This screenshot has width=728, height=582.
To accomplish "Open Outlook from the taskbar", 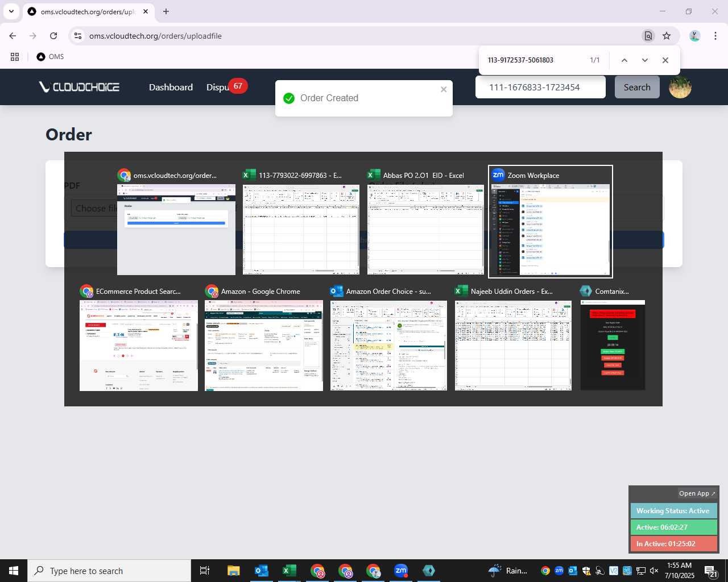I will (x=262, y=571).
